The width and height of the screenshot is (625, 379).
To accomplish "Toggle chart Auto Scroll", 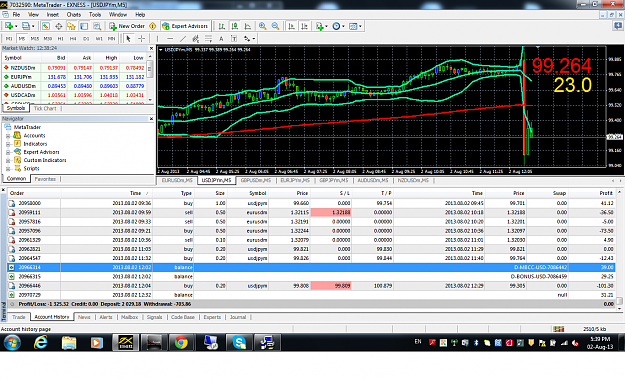I will pyautogui.click(x=291, y=26).
